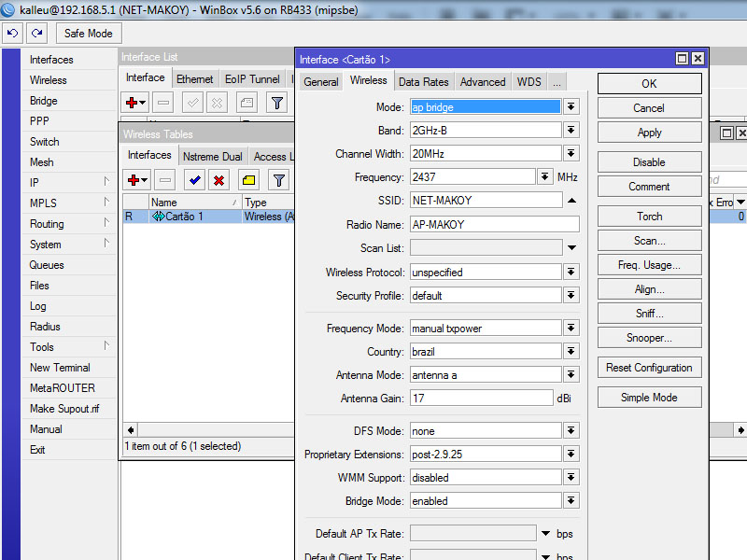
Task: Click yellow comment icon in Wireless Tables
Action: [248, 180]
